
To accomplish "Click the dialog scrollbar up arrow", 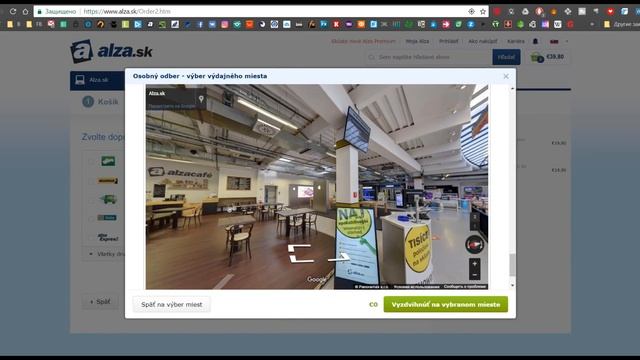I will coord(512,89).
